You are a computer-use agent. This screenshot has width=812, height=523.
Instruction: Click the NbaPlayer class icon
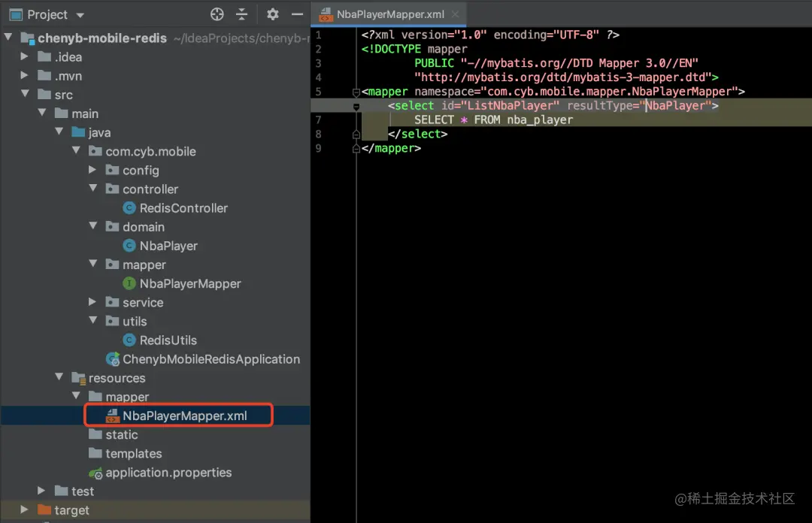pyautogui.click(x=129, y=246)
